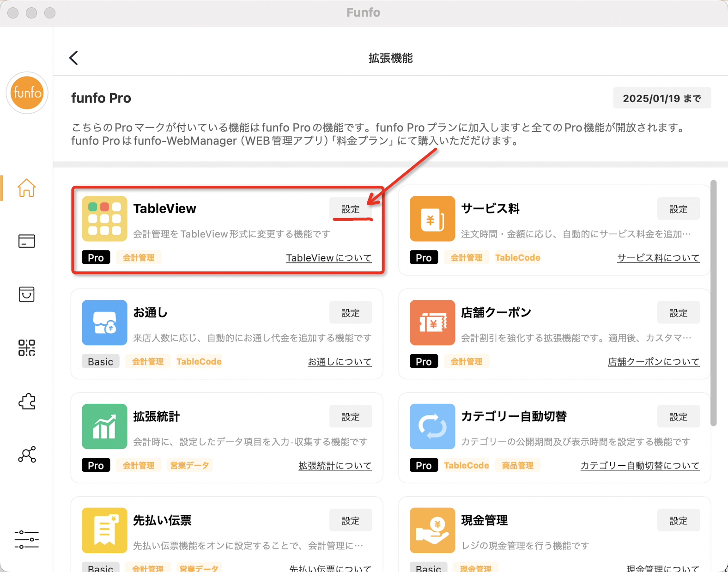The width and height of the screenshot is (728, 572).
Task: Open 設定 for 拡張統計
Action: [x=351, y=417]
